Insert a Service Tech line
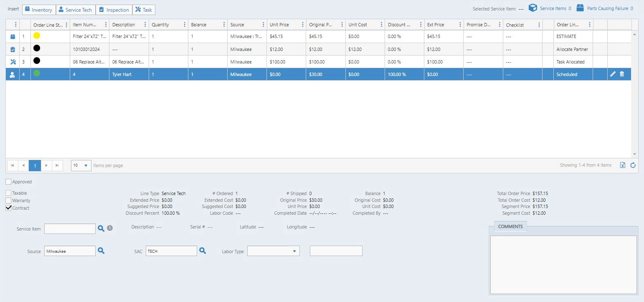 click(76, 10)
